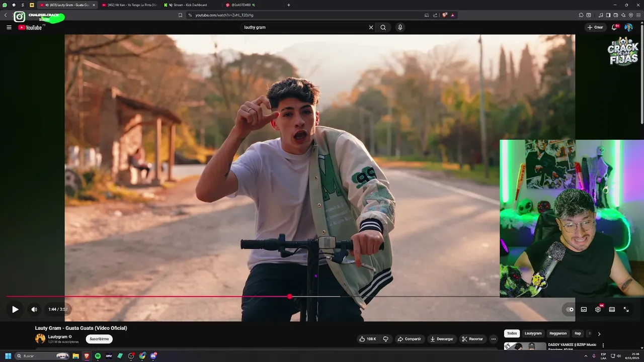Open the taskbar volume control
Viewport: 644px width, 362px height.
click(619, 356)
